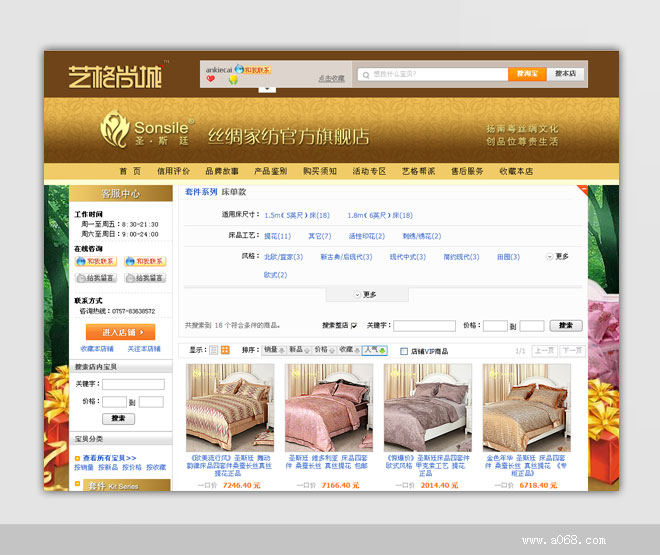Click the 搜本店 button
This screenshot has width=660, height=555.
565,74
